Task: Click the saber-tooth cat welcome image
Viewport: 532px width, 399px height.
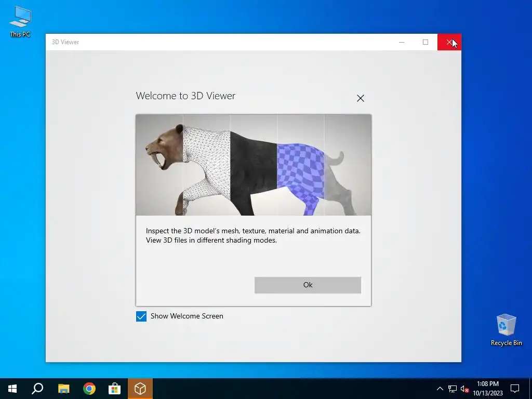Action: pyautogui.click(x=254, y=165)
